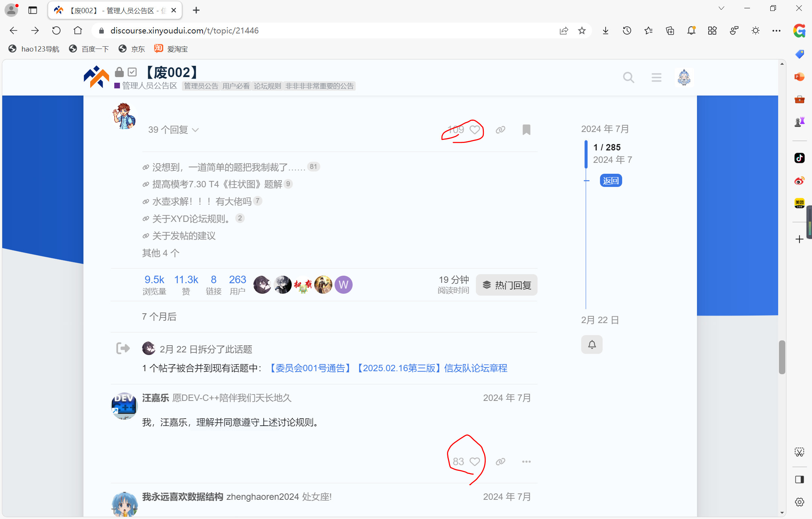Jump to timeline end date 2月 22 日

point(600,320)
